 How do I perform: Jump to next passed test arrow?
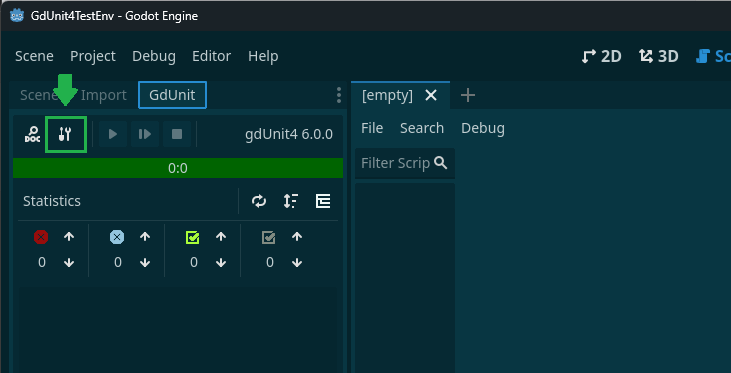(x=221, y=262)
